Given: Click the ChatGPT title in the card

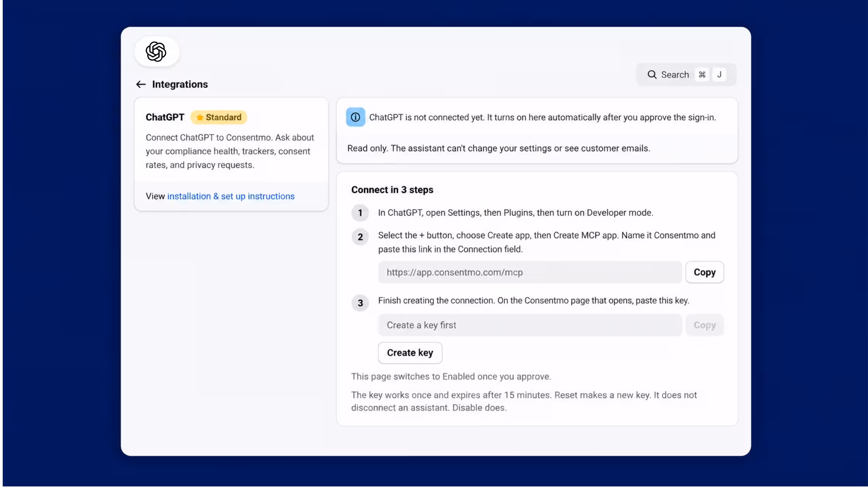Looking at the screenshot, I should pyautogui.click(x=165, y=117).
